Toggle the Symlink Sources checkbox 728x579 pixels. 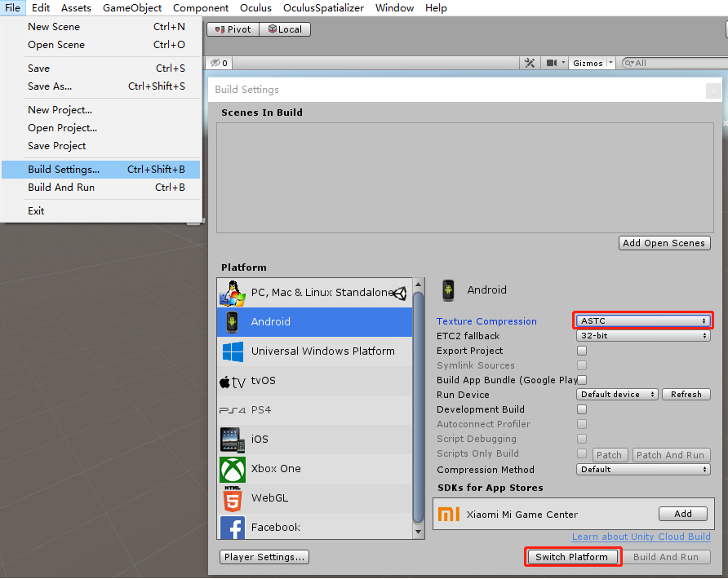[x=582, y=365]
